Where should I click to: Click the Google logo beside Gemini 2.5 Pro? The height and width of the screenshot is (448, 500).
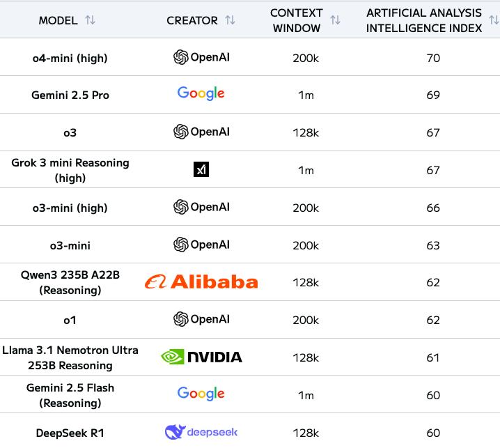[201, 94]
